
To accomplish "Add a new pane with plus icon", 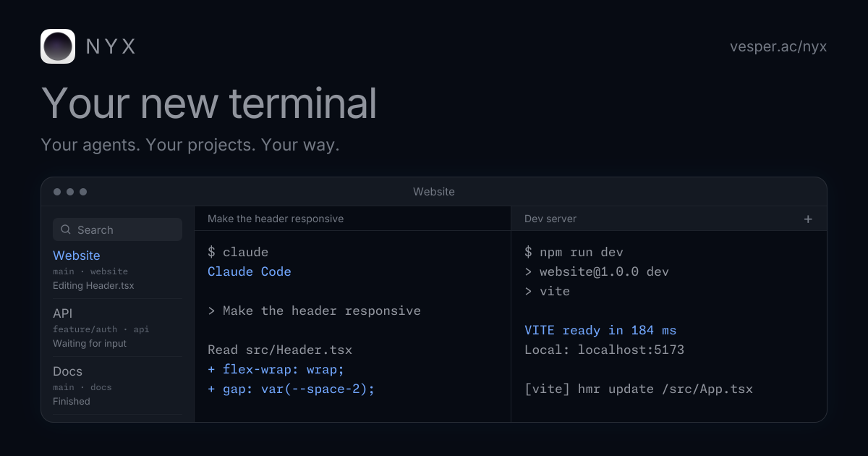I will pyautogui.click(x=809, y=219).
